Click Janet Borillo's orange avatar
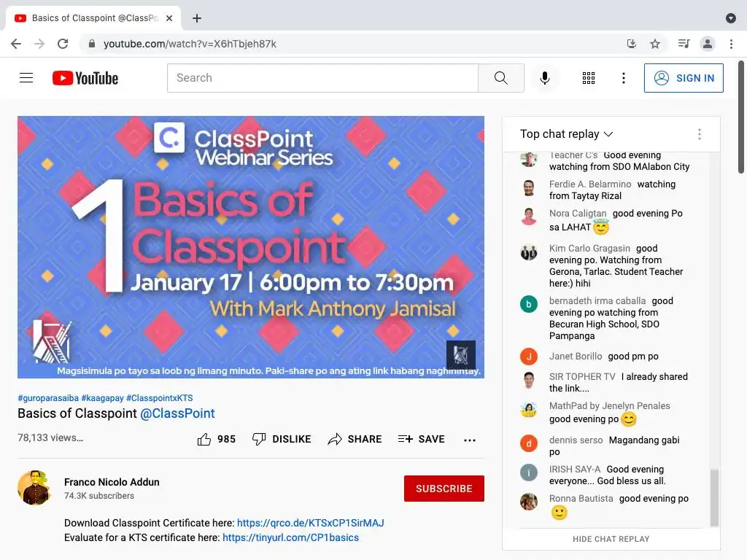Image resolution: width=747 pixels, height=560 pixels. pyautogui.click(x=529, y=356)
